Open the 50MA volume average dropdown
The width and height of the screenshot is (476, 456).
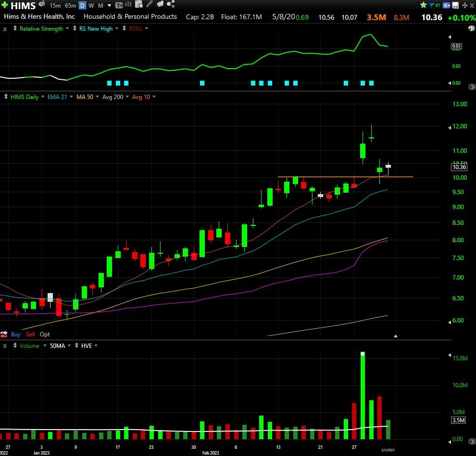click(x=69, y=345)
